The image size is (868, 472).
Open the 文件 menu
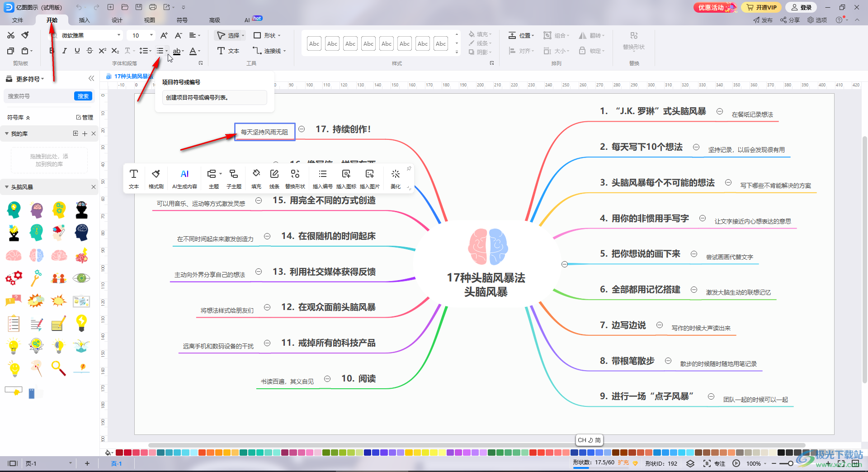point(18,20)
